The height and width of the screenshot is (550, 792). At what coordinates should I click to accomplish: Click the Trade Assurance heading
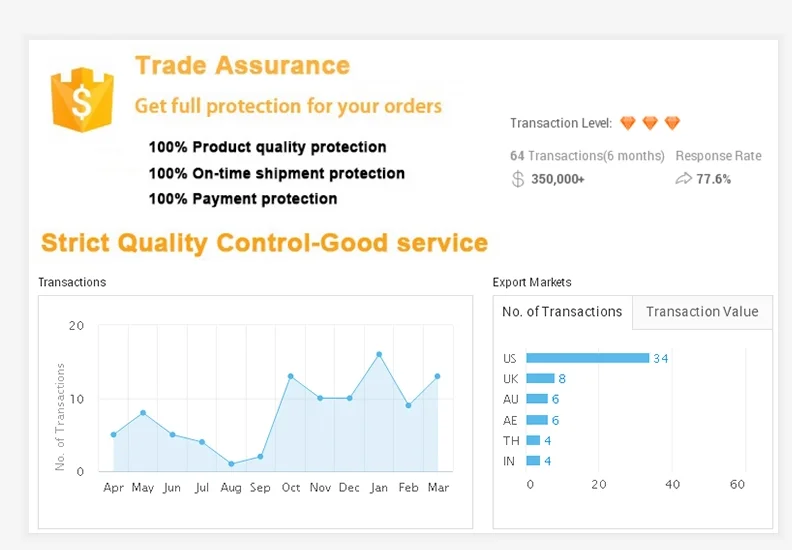coord(242,66)
